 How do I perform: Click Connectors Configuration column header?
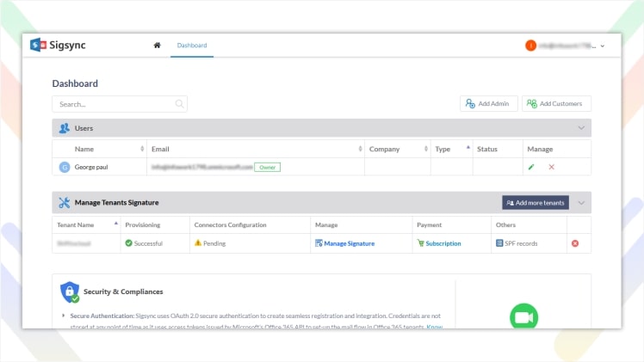230,225
